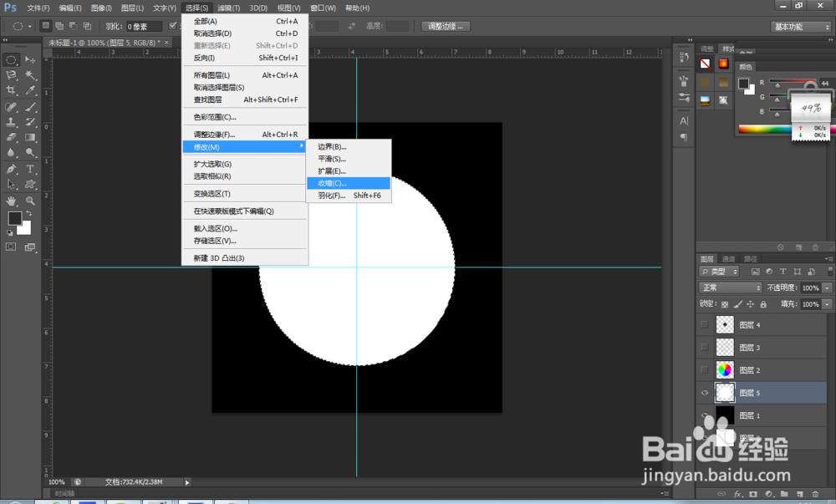Select the Eyedropper tool

coord(30,90)
